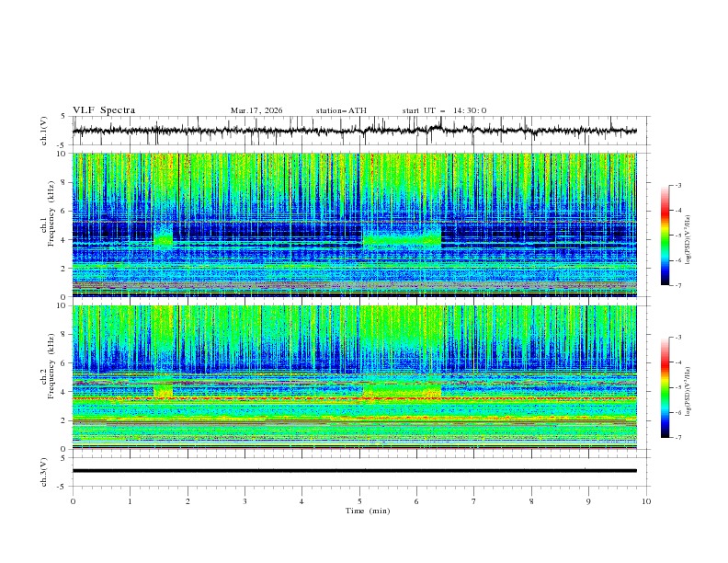
Task: Click the time axis tick label "9"
Action: [x=588, y=501]
